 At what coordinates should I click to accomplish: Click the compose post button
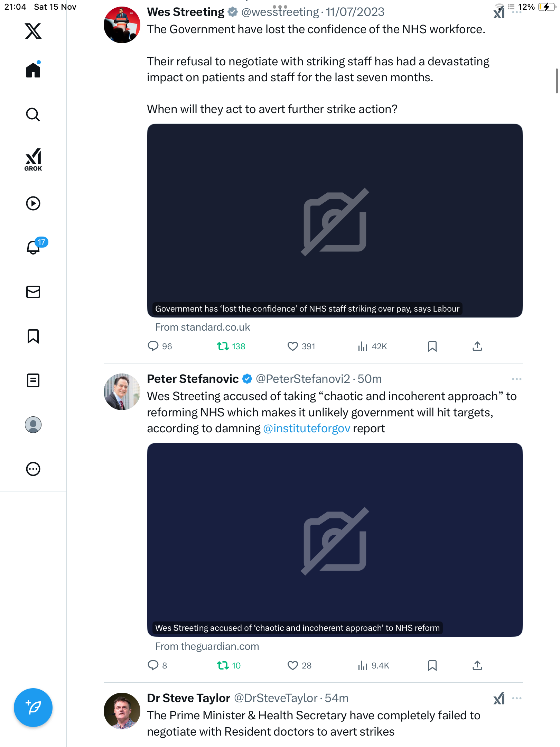pyautogui.click(x=33, y=708)
